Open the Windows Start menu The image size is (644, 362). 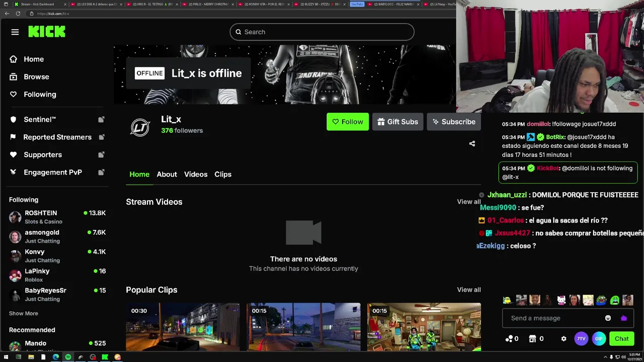point(5,357)
